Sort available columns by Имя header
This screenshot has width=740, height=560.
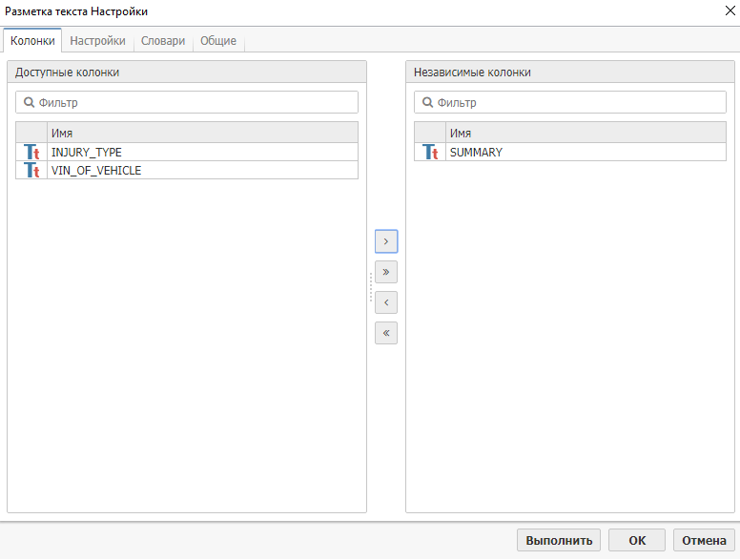click(202, 134)
